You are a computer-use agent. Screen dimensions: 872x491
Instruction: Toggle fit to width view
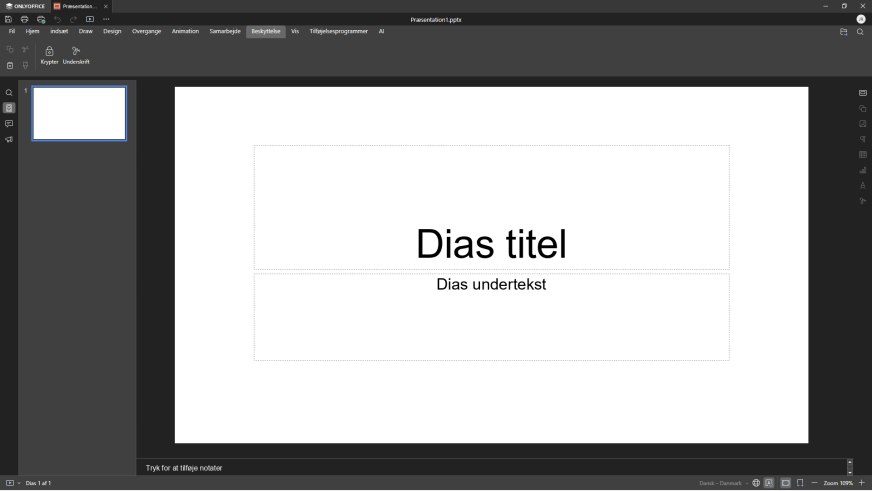[x=800, y=483]
